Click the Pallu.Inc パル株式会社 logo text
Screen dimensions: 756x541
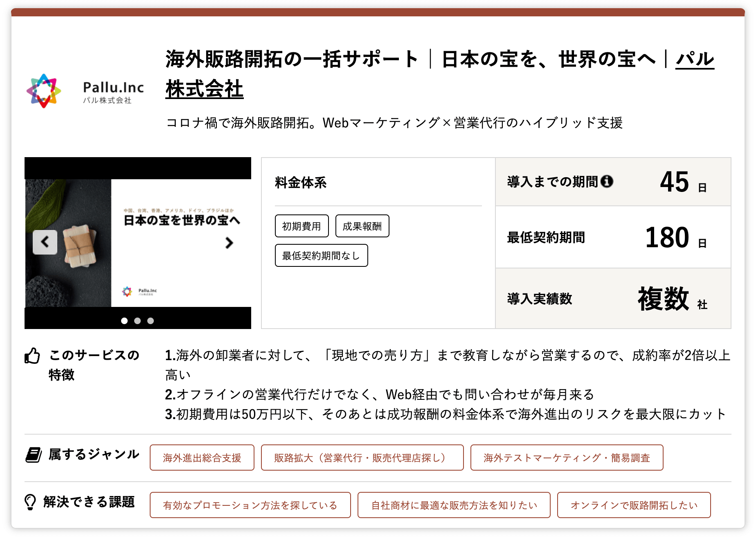coord(113,92)
